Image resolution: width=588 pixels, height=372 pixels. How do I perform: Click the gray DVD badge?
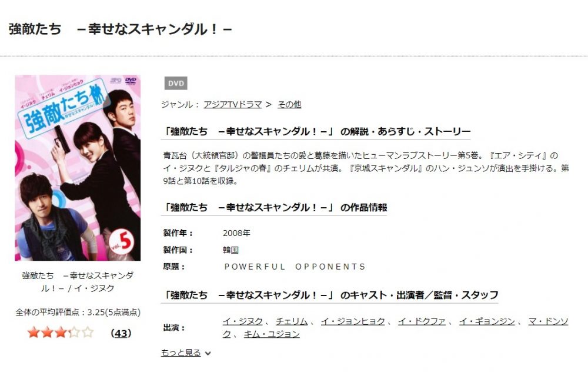[x=176, y=84]
